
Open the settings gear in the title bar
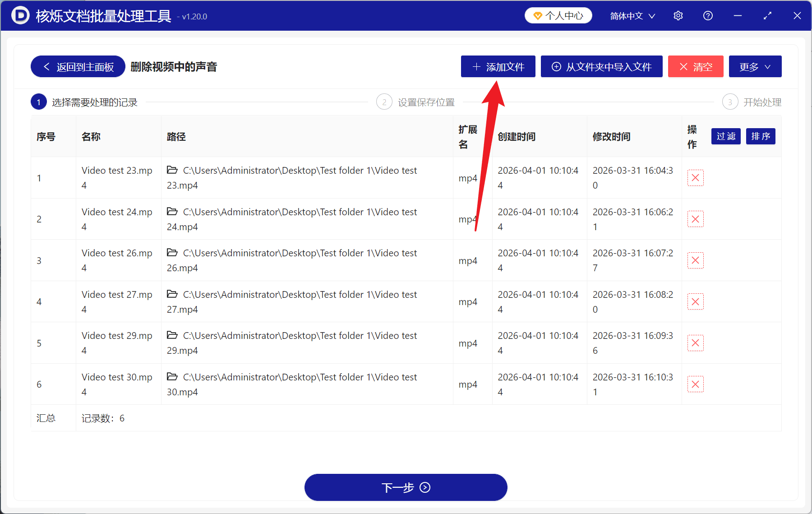tap(678, 15)
